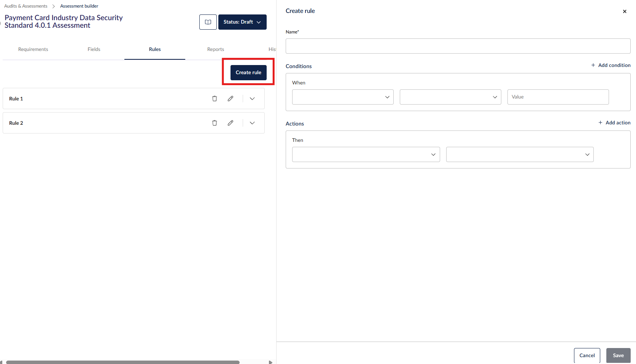Click the book icon button beside Status

click(208, 22)
